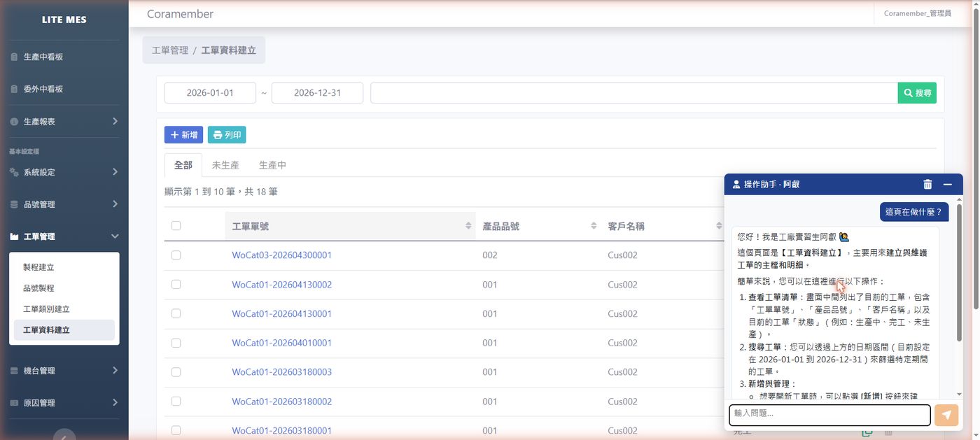Sort table by 工單單號 column arrows
Image resolution: width=980 pixels, height=440 pixels.
(x=468, y=226)
